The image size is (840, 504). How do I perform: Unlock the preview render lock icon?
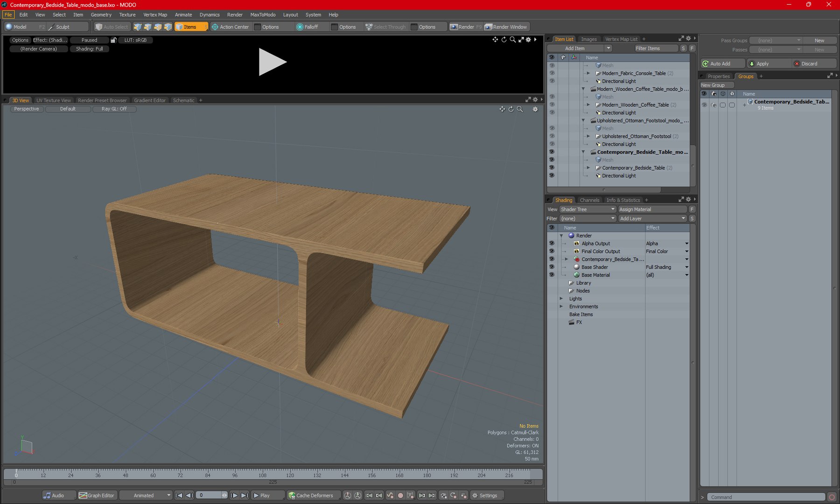113,40
